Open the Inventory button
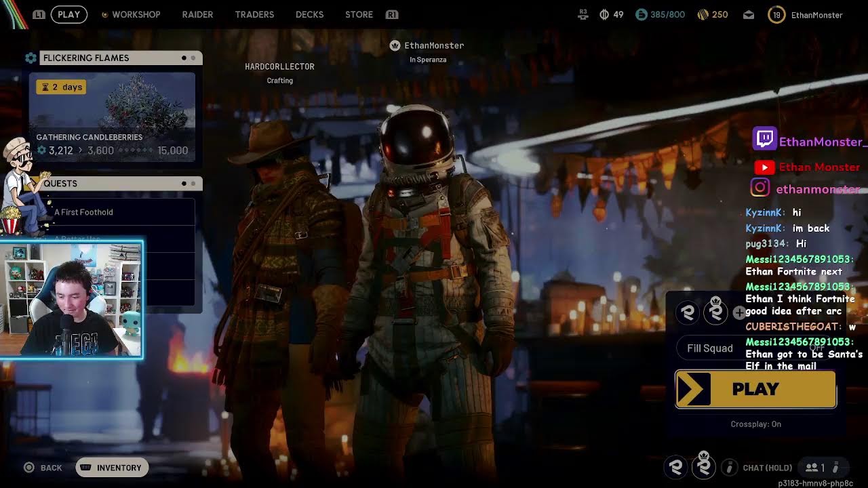The height and width of the screenshot is (488, 868). click(x=112, y=468)
